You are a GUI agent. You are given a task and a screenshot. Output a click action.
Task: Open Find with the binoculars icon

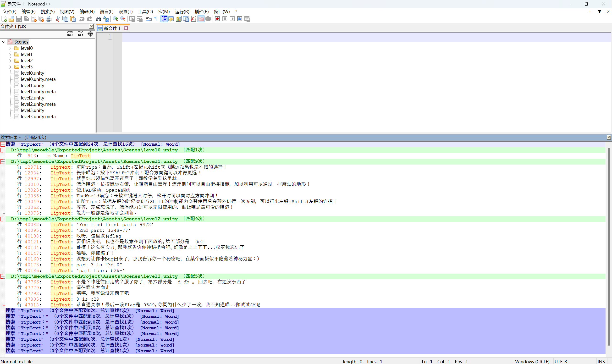pyautogui.click(x=99, y=19)
